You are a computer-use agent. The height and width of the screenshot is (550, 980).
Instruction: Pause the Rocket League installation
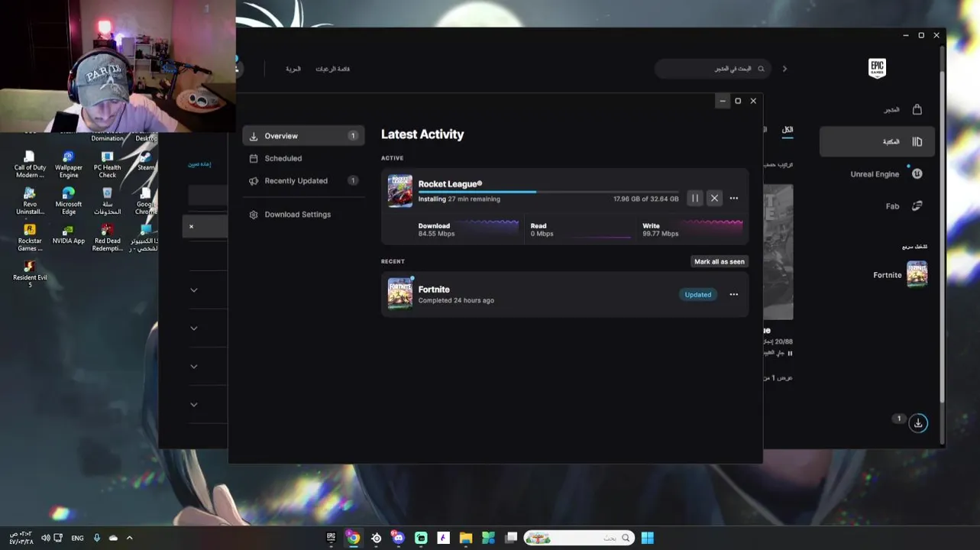695,199
